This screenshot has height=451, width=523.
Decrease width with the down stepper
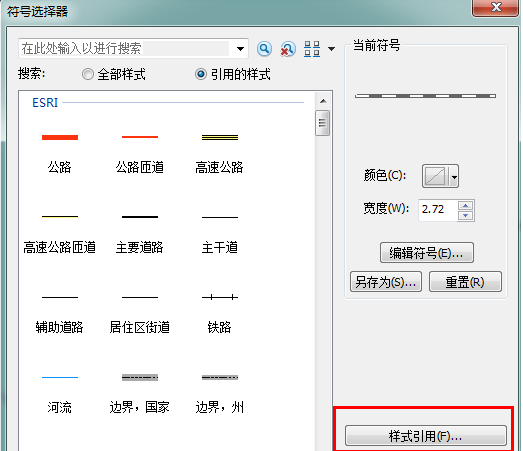pos(466,215)
